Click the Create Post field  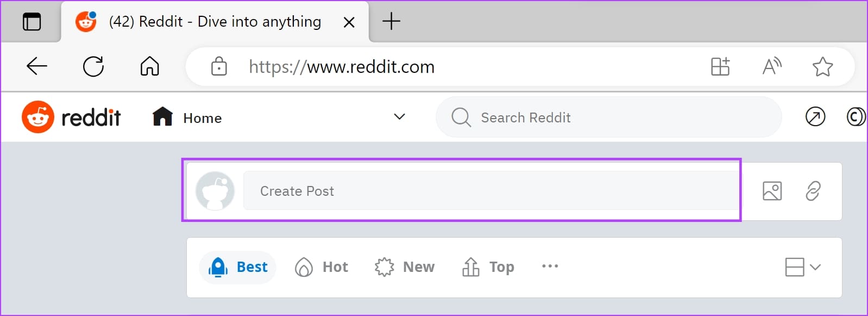(x=489, y=191)
